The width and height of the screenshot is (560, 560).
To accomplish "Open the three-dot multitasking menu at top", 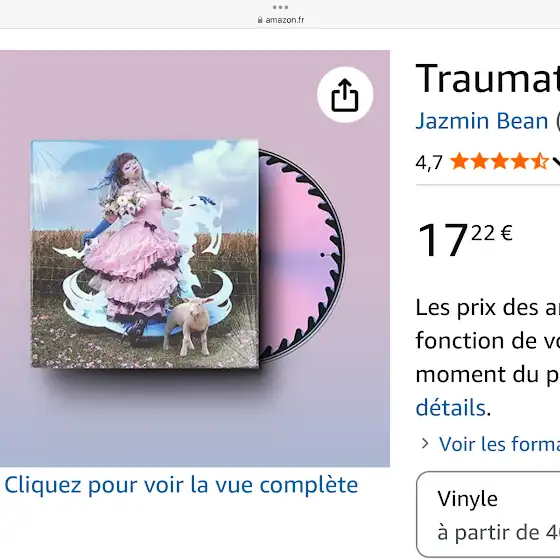I will [280, 7].
